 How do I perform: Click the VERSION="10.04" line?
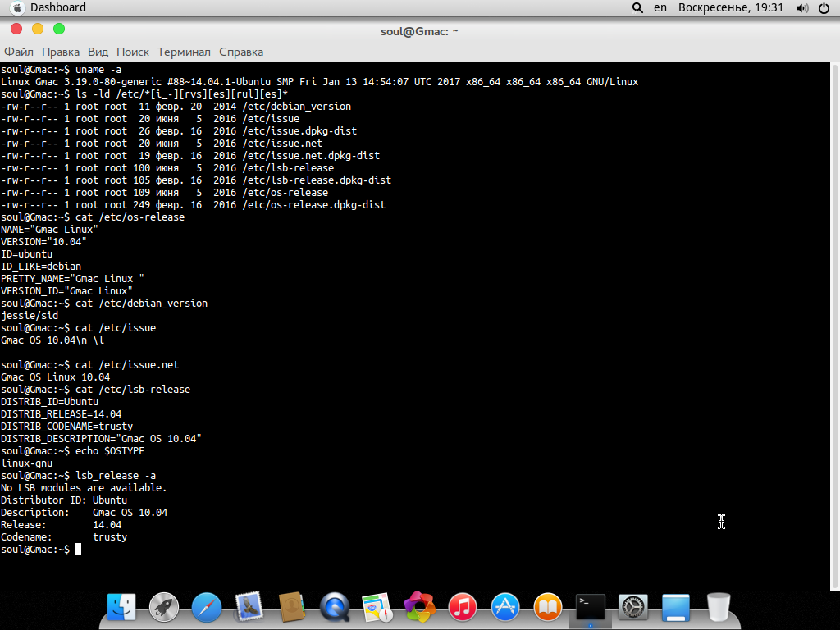coord(43,242)
